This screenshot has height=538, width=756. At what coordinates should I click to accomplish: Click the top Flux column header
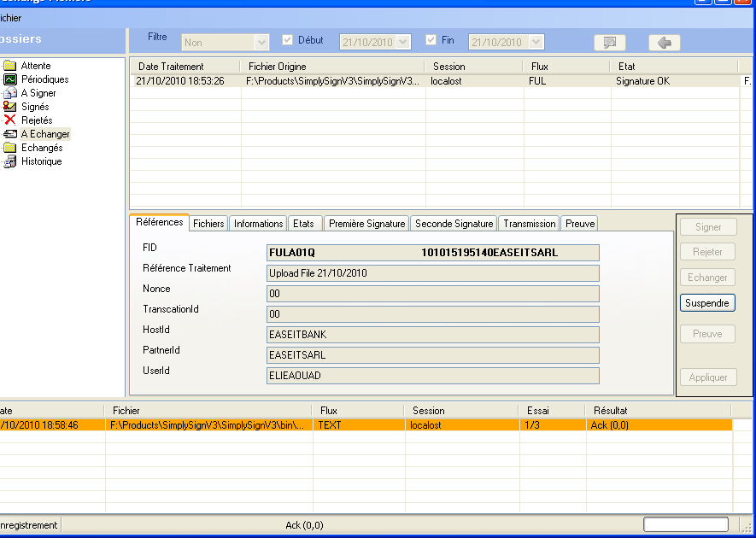567,67
